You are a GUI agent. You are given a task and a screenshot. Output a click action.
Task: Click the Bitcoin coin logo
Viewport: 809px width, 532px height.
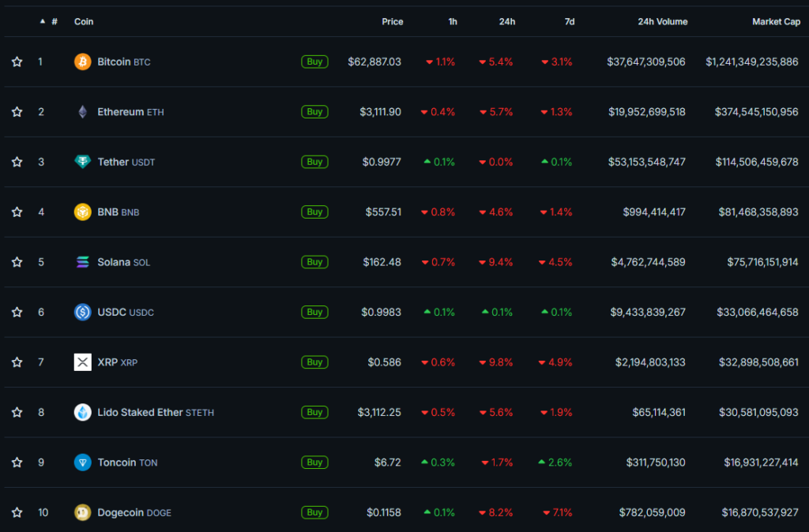coord(82,62)
